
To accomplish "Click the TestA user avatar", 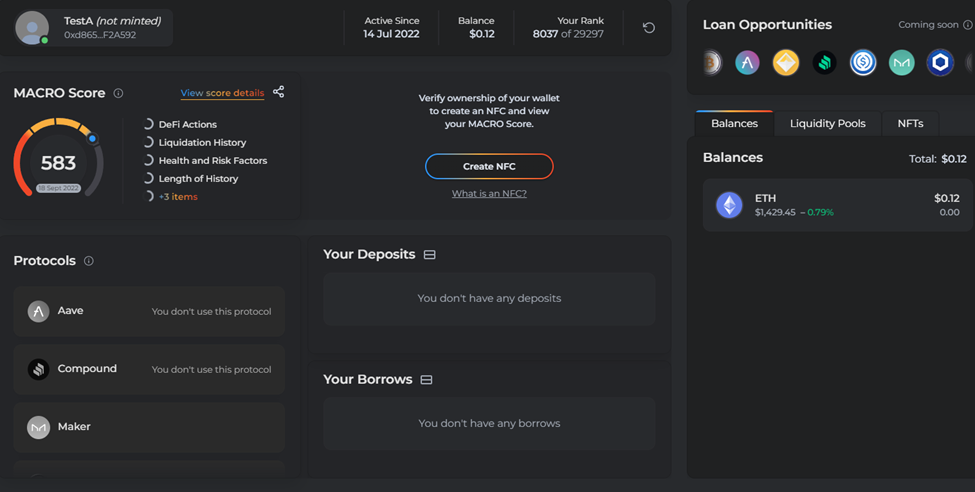I will [32, 28].
